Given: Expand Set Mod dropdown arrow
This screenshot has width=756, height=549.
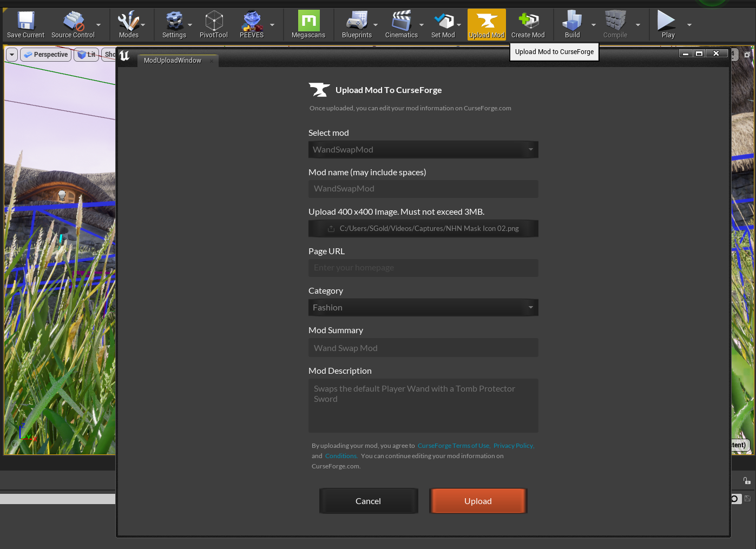Looking at the screenshot, I should click(x=459, y=25).
